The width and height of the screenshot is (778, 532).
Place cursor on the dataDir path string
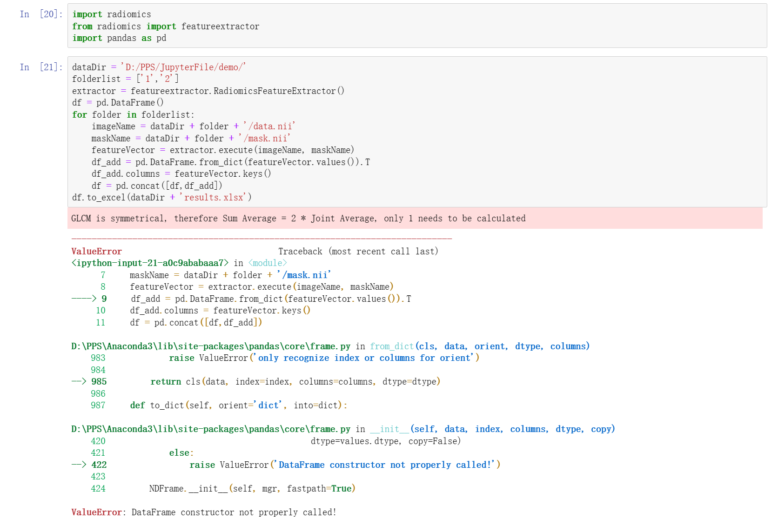(x=183, y=67)
